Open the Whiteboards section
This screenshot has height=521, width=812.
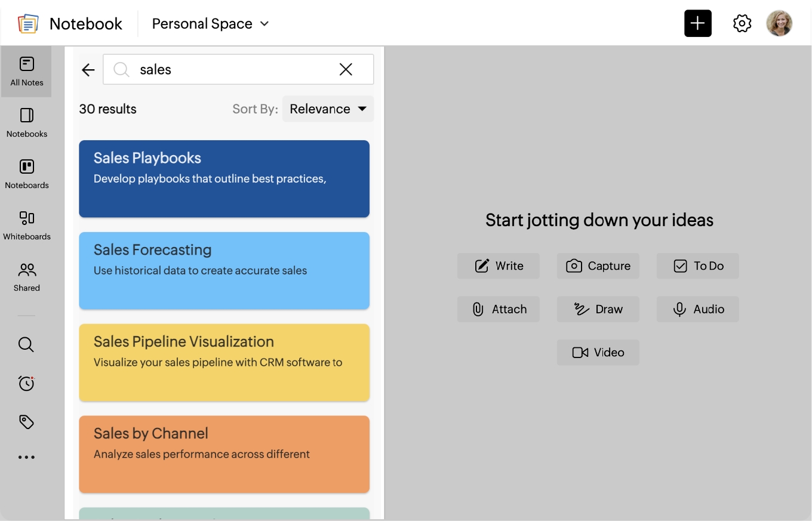(x=27, y=225)
